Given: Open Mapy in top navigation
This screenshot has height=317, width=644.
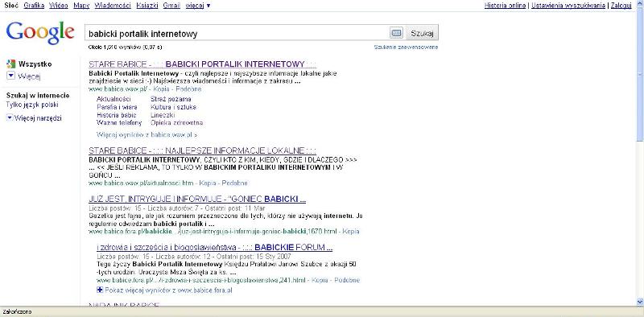Looking at the screenshot, I should pos(81,6).
